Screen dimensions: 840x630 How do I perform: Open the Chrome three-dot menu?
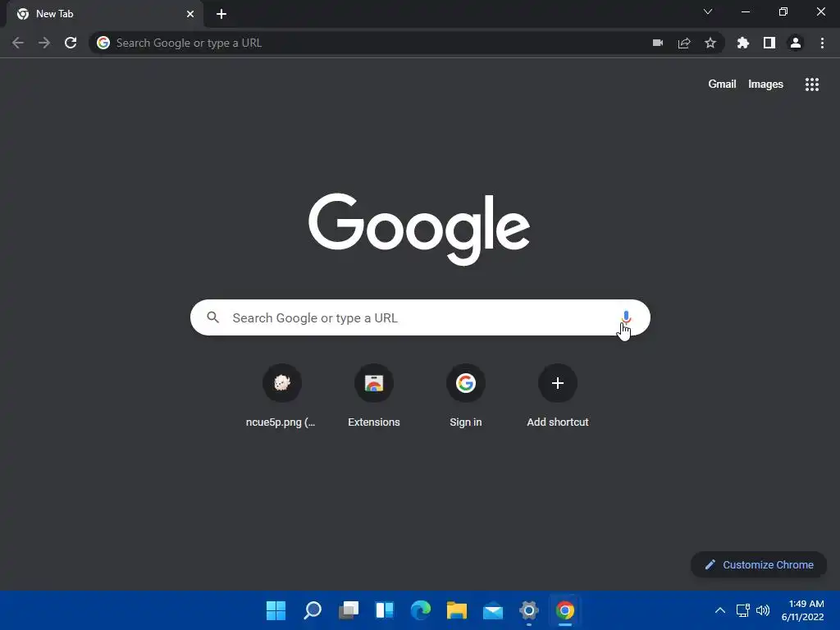click(x=822, y=43)
